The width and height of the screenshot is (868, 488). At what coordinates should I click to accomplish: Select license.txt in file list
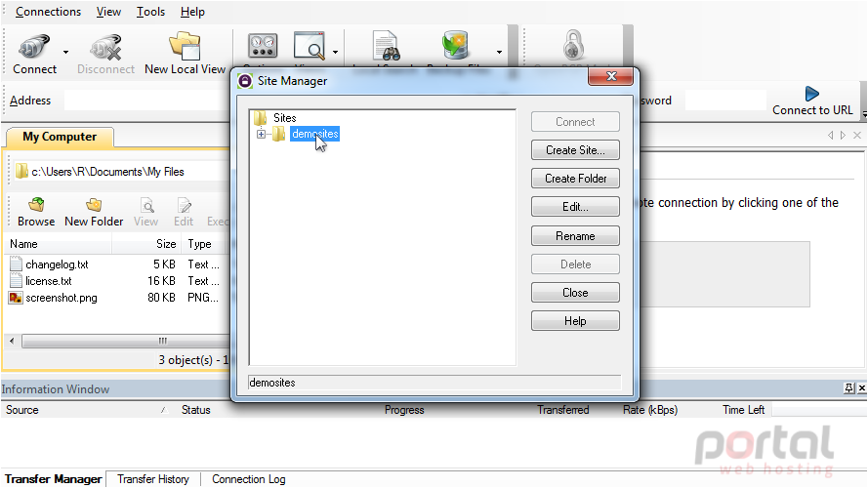[48, 281]
